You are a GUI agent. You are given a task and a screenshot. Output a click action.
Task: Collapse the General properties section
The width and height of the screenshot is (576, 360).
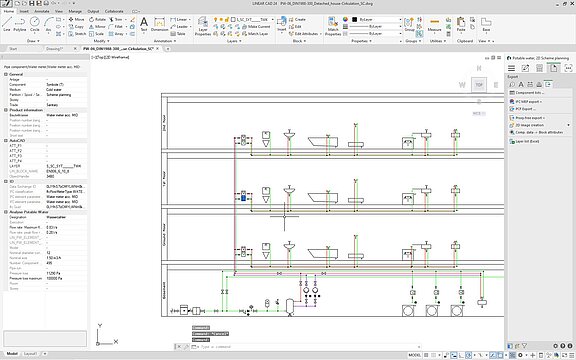click(6, 74)
